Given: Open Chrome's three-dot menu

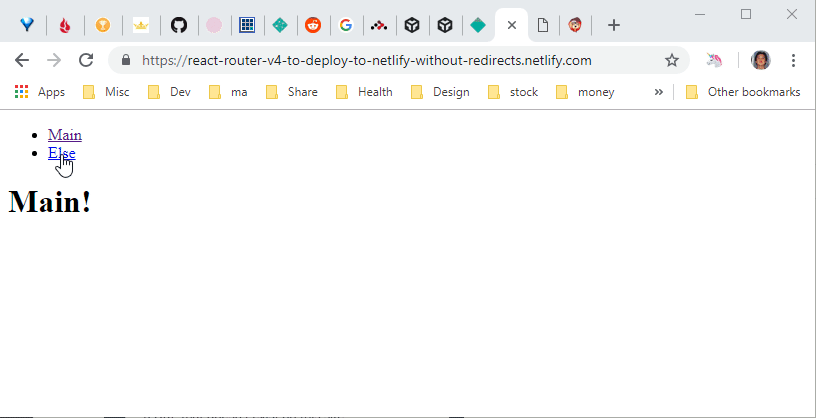Looking at the screenshot, I should (794, 60).
